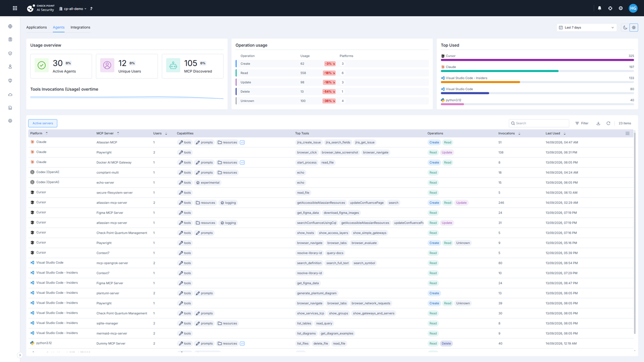Click the experimental capability tag for echo-server

coord(208,182)
